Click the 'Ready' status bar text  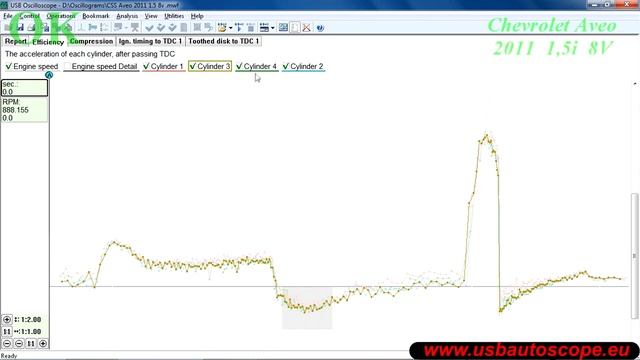(x=9, y=356)
